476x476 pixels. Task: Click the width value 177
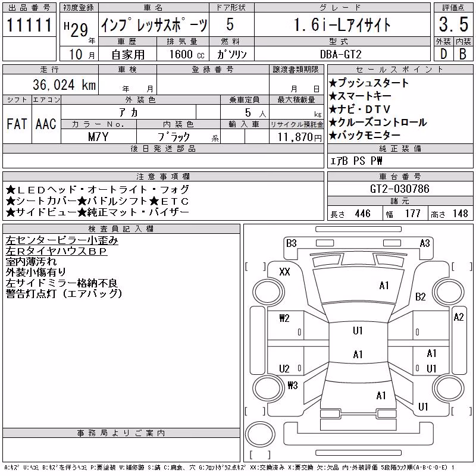[x=412, y=214]
